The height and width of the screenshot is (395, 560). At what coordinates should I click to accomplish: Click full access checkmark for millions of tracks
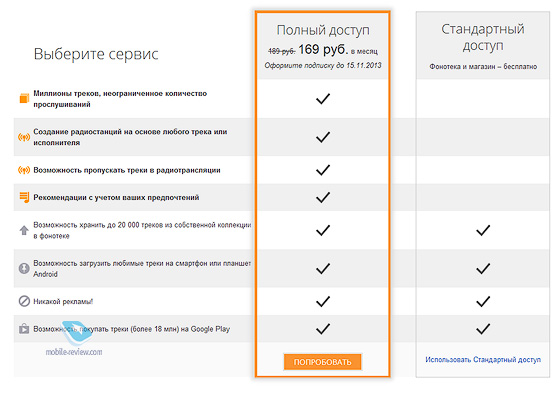click(x=323, y=99)
